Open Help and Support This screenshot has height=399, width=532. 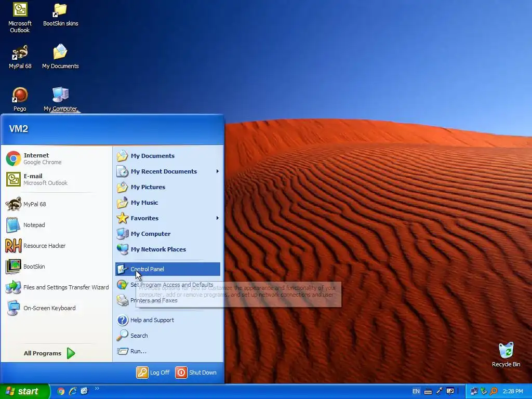point(168,320)
